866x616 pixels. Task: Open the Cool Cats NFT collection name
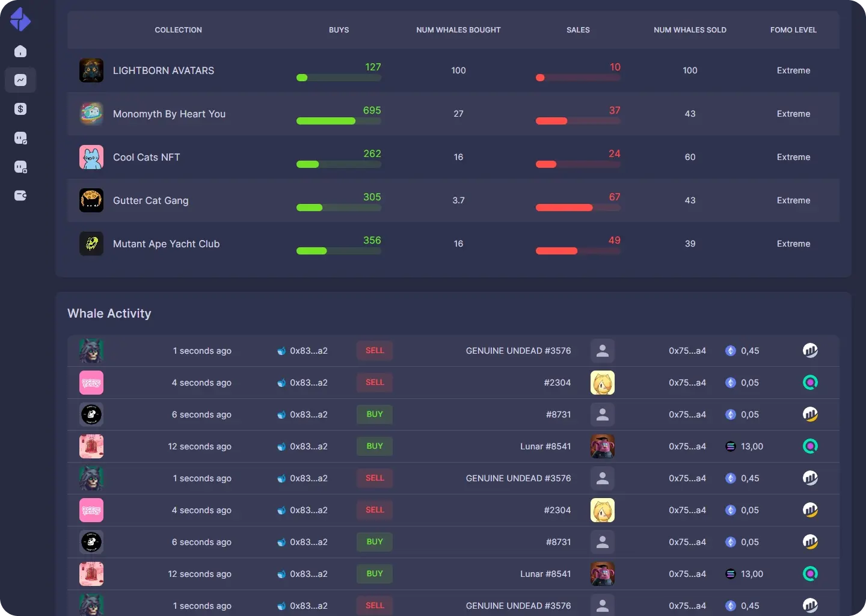pyautogui.click(x=147, y=157)
